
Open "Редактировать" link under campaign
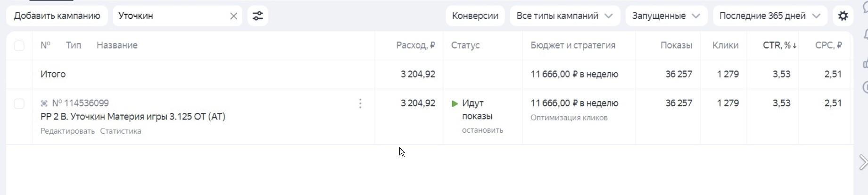67,131
